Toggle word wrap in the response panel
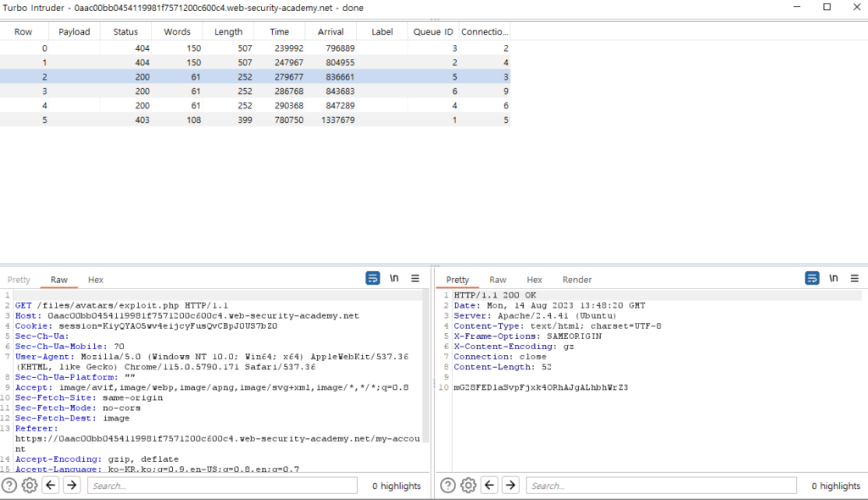This screenshot has width=868, height=500. pos(812,278)
